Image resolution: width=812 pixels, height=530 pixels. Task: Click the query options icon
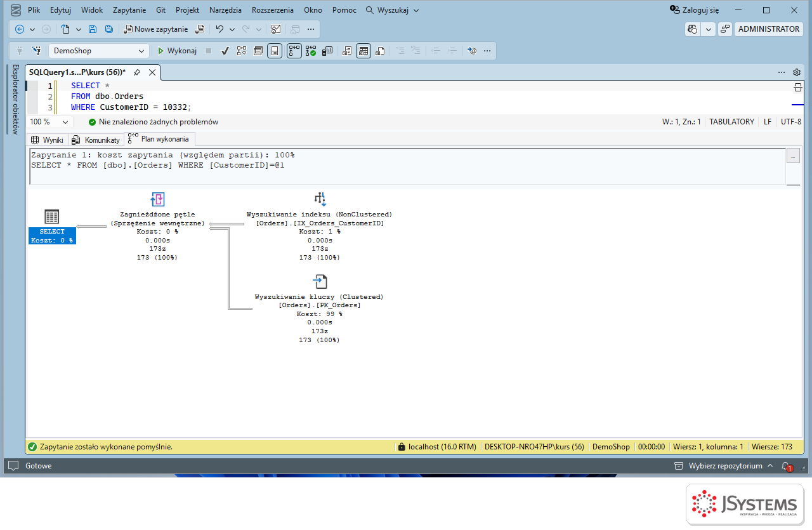pyautogui.click(x=258, y=51)
